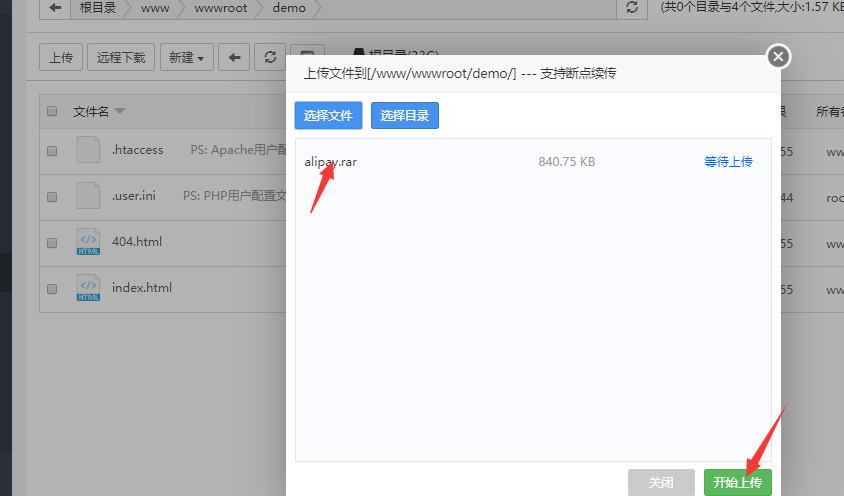Viewport: 844px width, 496px height.
Task: Click the .htaccess file icon
Action: click(88, 150)
